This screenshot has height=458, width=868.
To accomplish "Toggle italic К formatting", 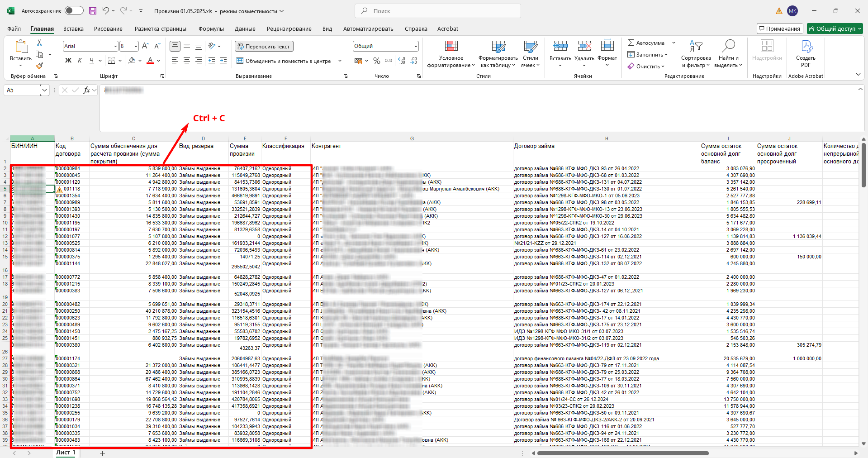I will pyautogui.click(x=80, y=61).
